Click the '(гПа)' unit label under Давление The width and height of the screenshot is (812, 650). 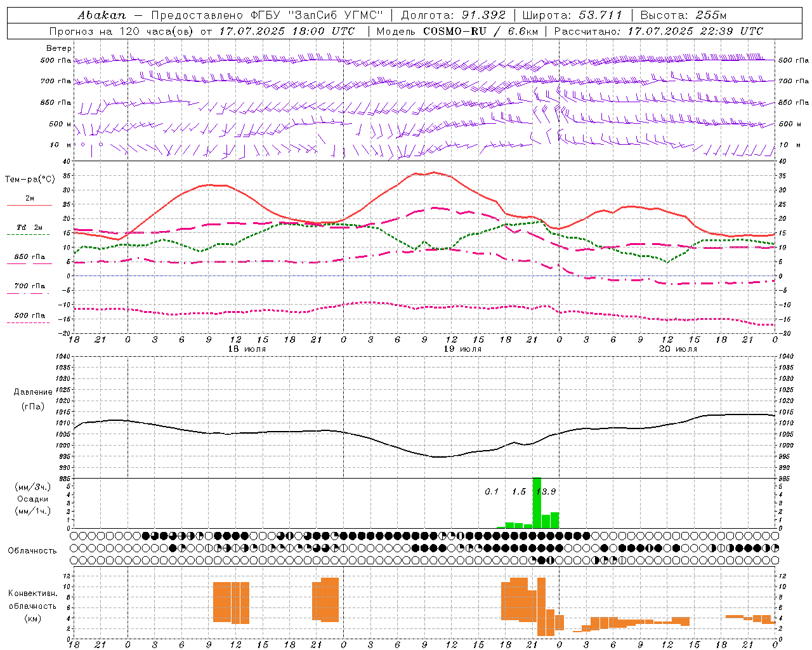pos(32,406)
